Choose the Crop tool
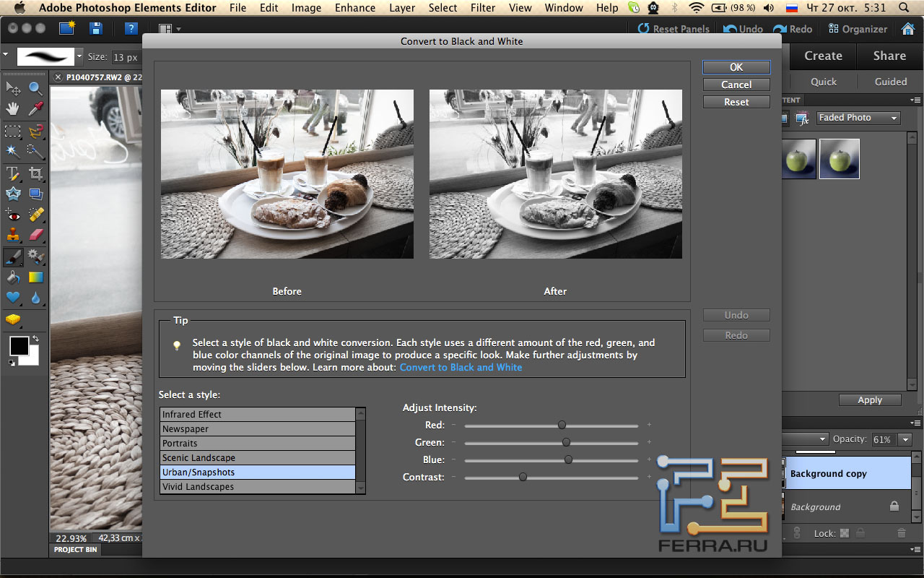The image size is (924, 578). [x=35, y=173]
